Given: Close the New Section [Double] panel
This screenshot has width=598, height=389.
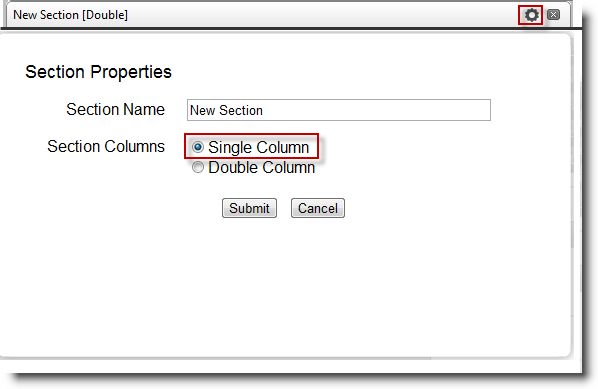Looking at the screenshot, I should click(553, 15).
